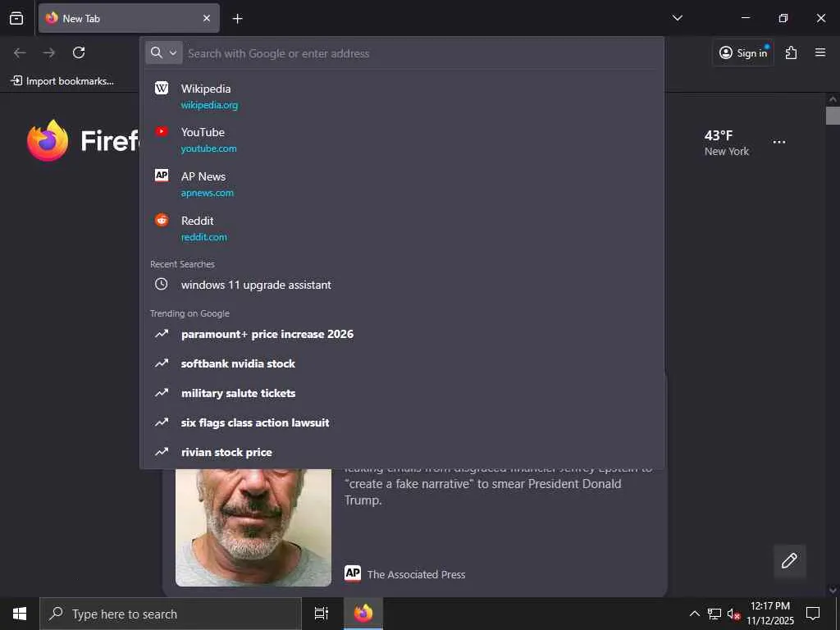Viewport: 840px width, 630px height.
Task: Open the Wikipedia suggestion
Action: (x=402, y=97)
